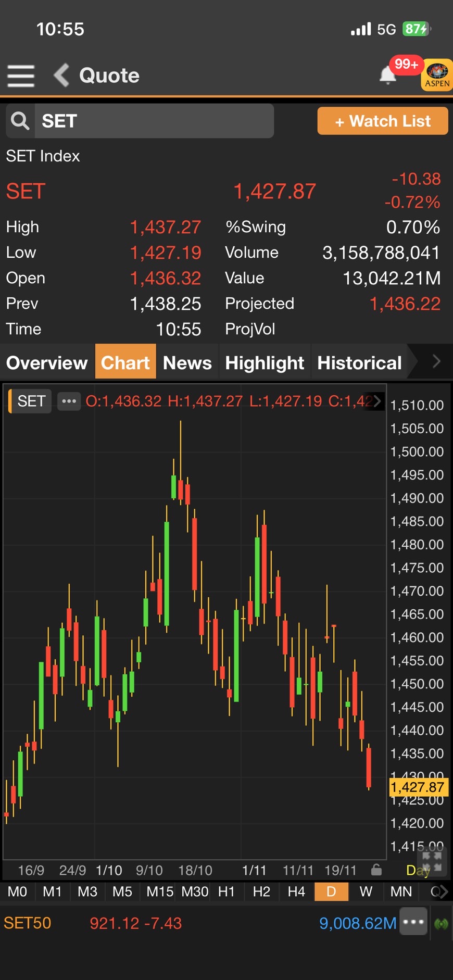Image resolution: width=453 pixels, height=980 pixels.
Task: Tap the Quote page title
Action: (x=109, y=76)
